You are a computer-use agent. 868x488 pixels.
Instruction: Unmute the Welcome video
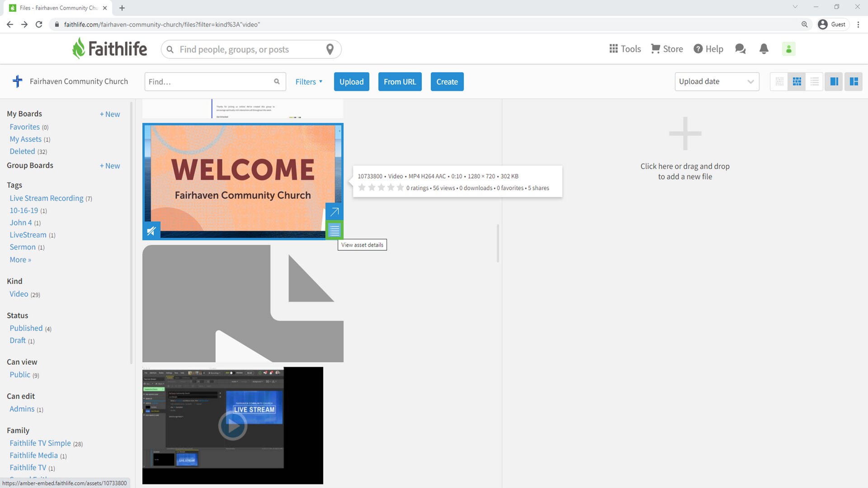pos(151,231)
